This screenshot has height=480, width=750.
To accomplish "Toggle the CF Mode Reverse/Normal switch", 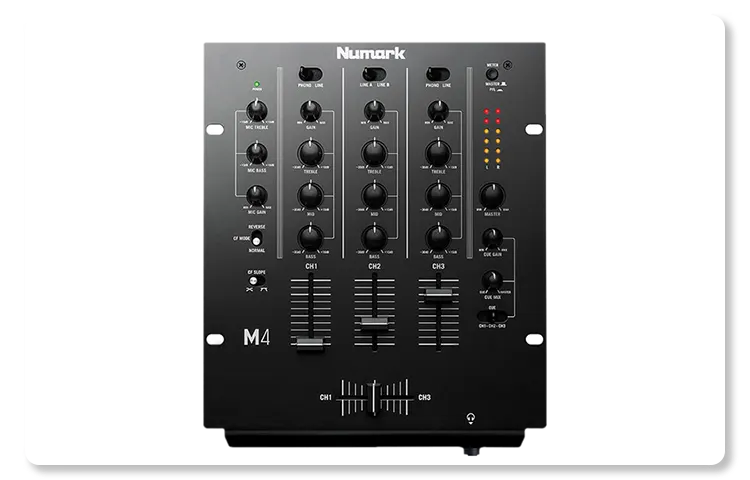I will coord(257,238).
